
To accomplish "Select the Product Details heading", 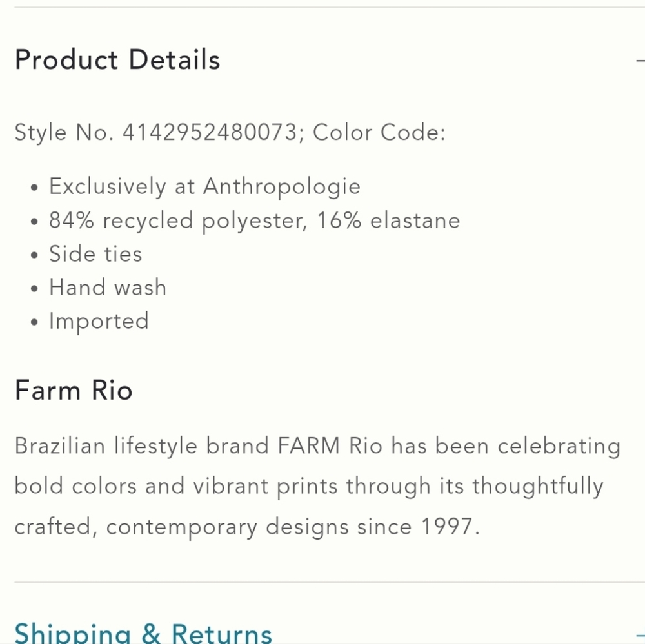I will (117, 59).
